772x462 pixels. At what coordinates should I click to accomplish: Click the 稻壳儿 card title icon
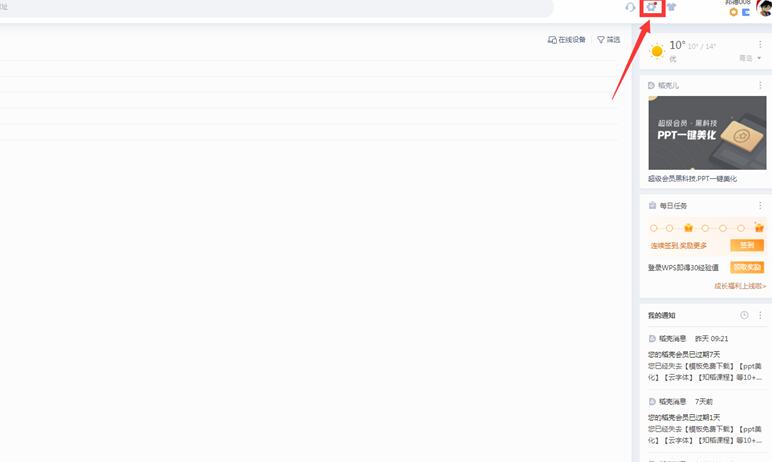(x=651, y=86)
